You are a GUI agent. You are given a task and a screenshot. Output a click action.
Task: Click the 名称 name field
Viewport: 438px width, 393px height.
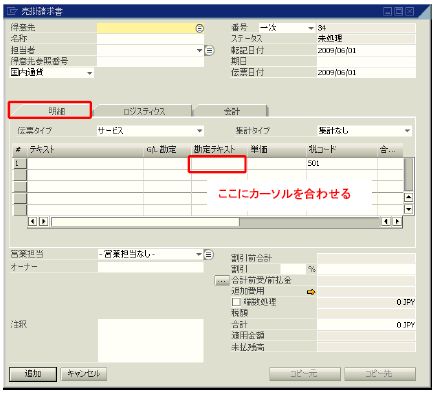(x=150, y=39)
